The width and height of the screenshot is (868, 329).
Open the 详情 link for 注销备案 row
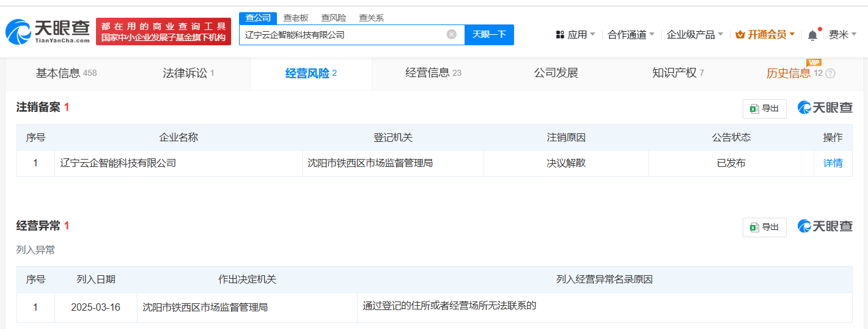click(x=833, y=163)
